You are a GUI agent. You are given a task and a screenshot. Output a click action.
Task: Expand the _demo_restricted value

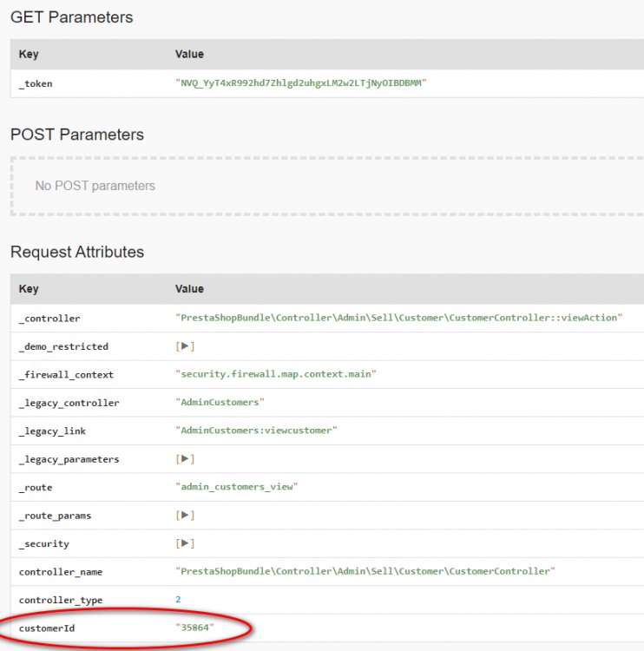(187, 346)
